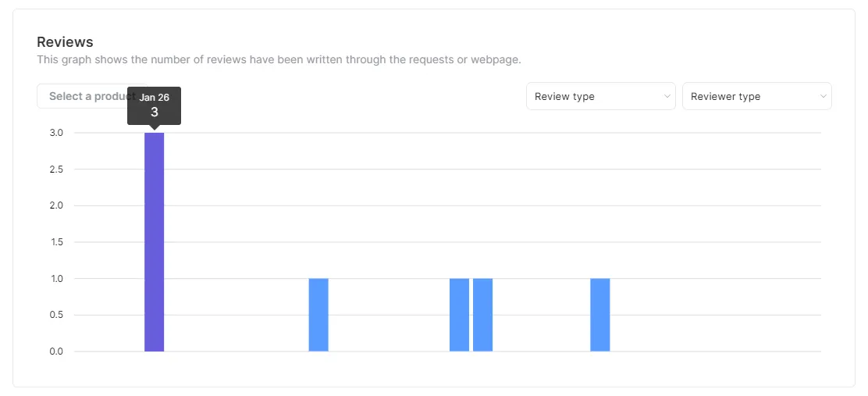Click the 2.5 y-axis label

point(56,169)
